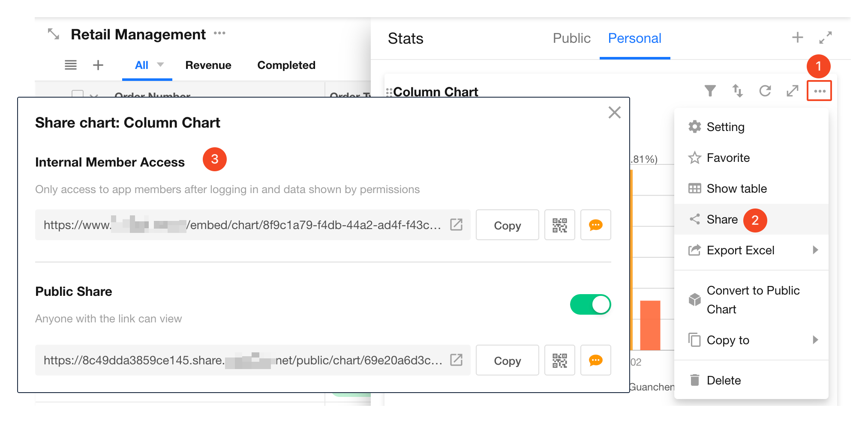Click the sort arrows icon on chart
The width and height of the screenshot is (868, 423).
[737, 91]
